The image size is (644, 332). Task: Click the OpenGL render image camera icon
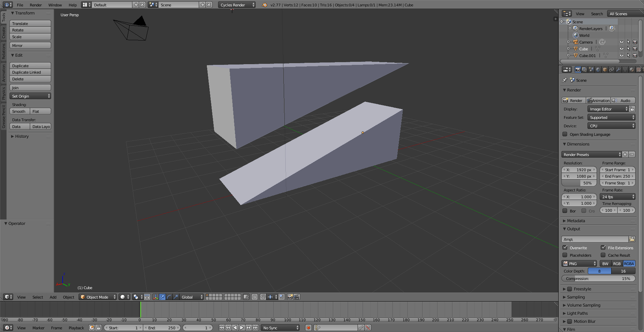pos(290,297)
